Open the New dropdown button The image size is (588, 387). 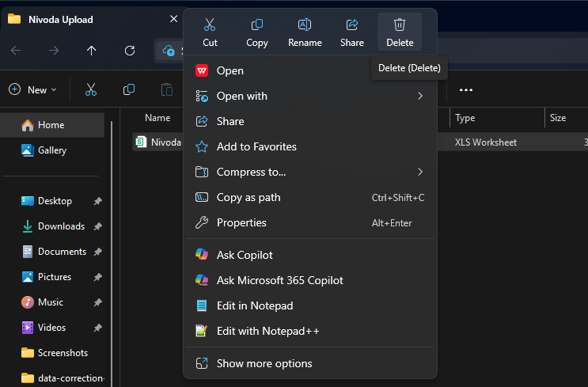(x=33, y=89)
